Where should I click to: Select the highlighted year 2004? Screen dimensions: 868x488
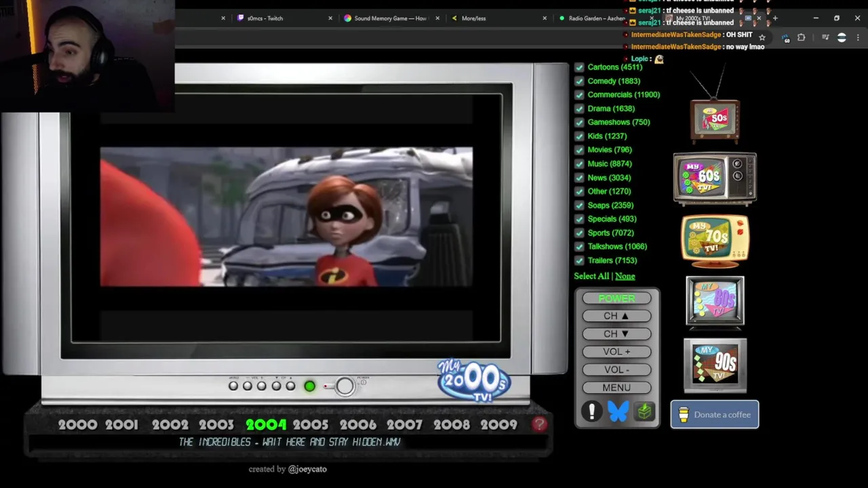[266, 425]
